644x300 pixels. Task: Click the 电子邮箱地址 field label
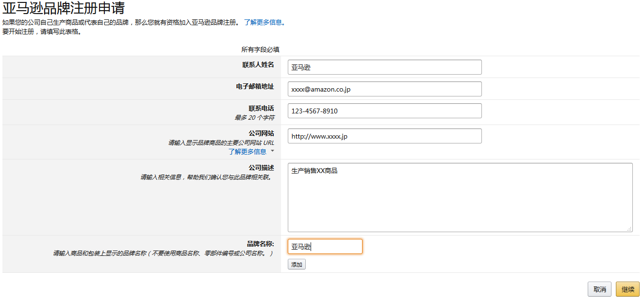coord(255,87)
